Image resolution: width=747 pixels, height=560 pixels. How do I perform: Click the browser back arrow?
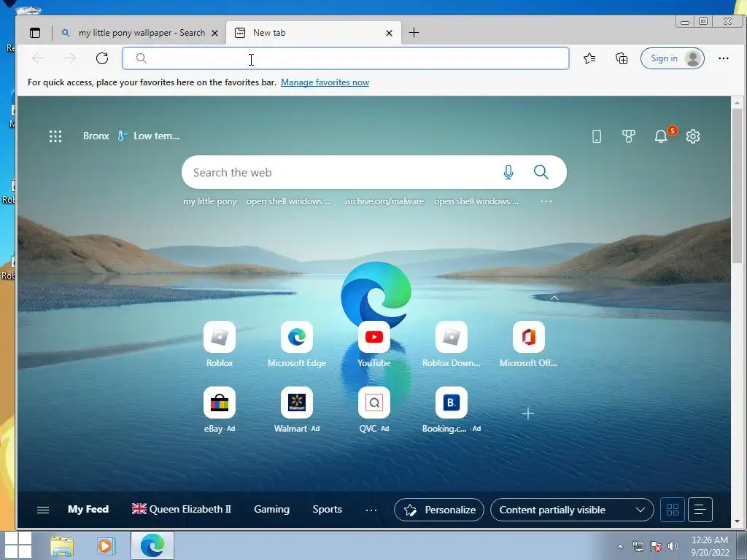38,58
